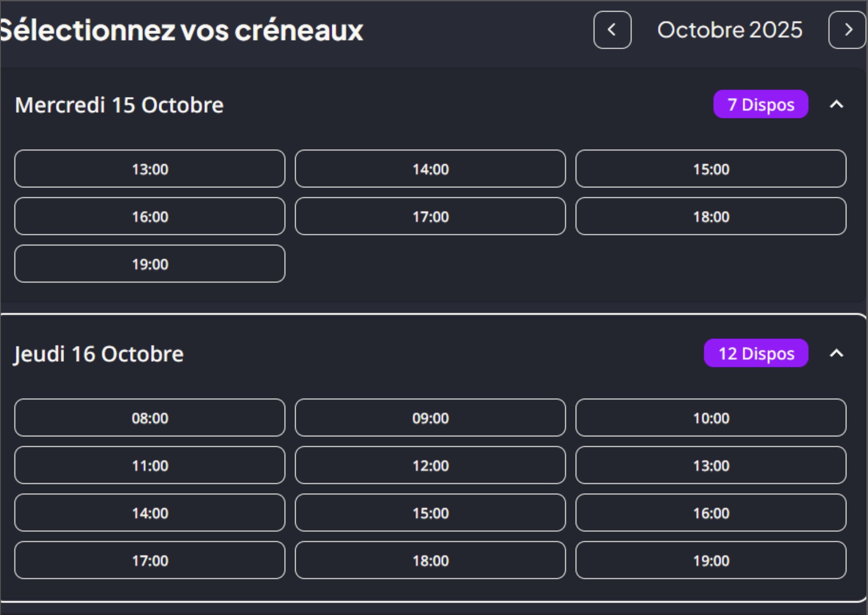Click the 12 Dispos badge
This screenshot has width=868, height=615.
pos(756,353)
